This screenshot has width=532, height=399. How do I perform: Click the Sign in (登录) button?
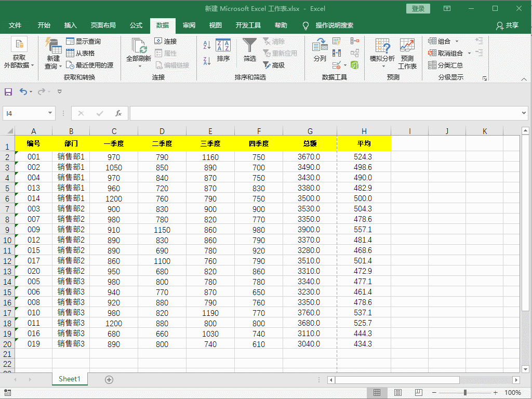click(418, 8)
